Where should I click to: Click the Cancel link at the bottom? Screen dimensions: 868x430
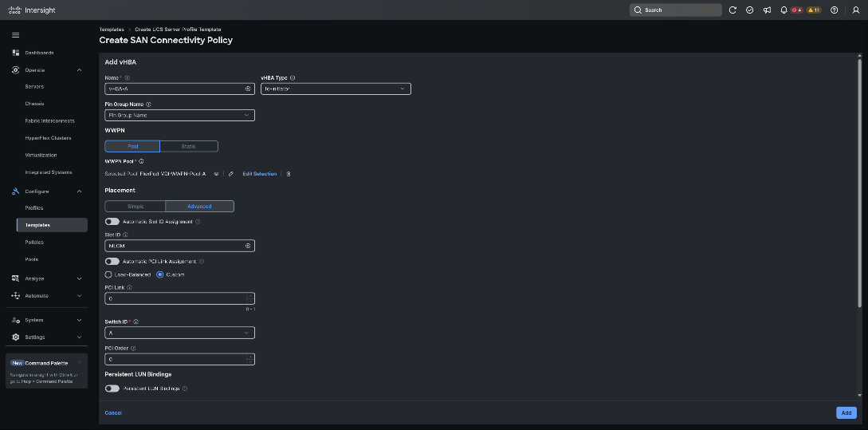click(113, 412)
